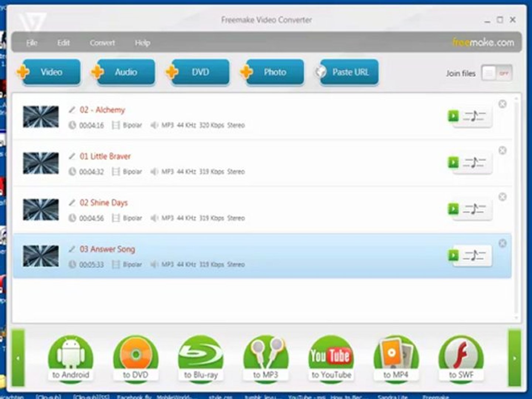The width and height of the screenshot is (532, 399).
Task: Select the 03 Answer Song title text
Action: point(108,249)
